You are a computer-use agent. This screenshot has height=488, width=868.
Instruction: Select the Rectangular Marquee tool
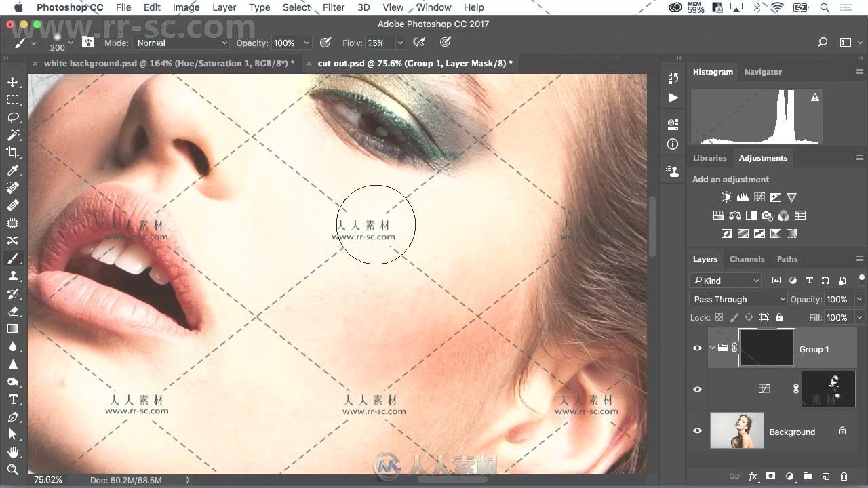coord(13,100)
